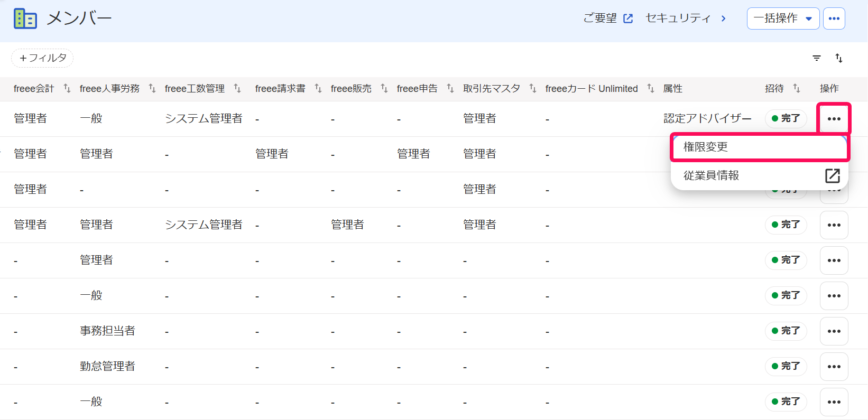Click the 完了 badge in the 認定アドバイザー row
Viewport: 868px width, 420px height.
tap(786, 118)
